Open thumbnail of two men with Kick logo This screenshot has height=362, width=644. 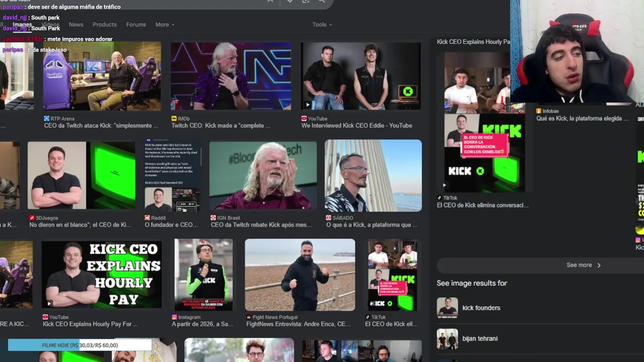[361, 76]
